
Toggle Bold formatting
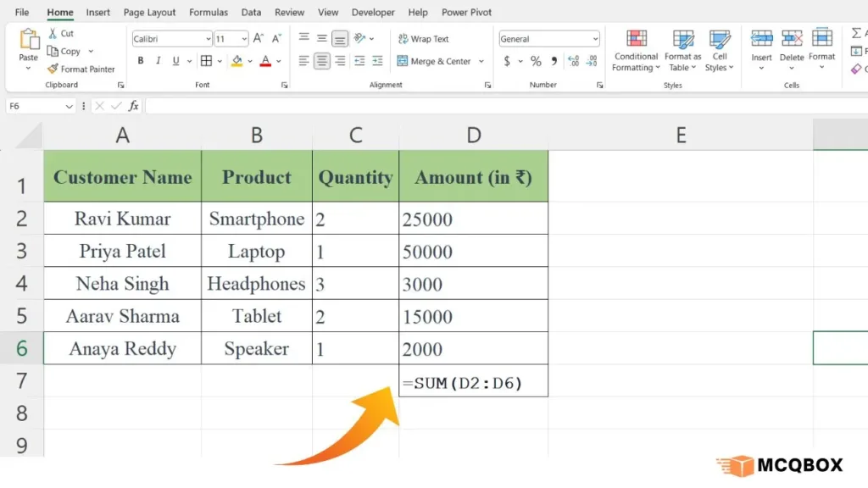pyautogui.click(x=141, y=61)
